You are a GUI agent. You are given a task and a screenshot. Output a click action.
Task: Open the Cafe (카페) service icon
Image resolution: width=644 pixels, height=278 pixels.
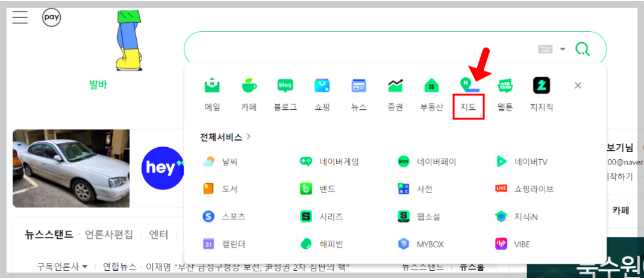click(x=249, y=86)
